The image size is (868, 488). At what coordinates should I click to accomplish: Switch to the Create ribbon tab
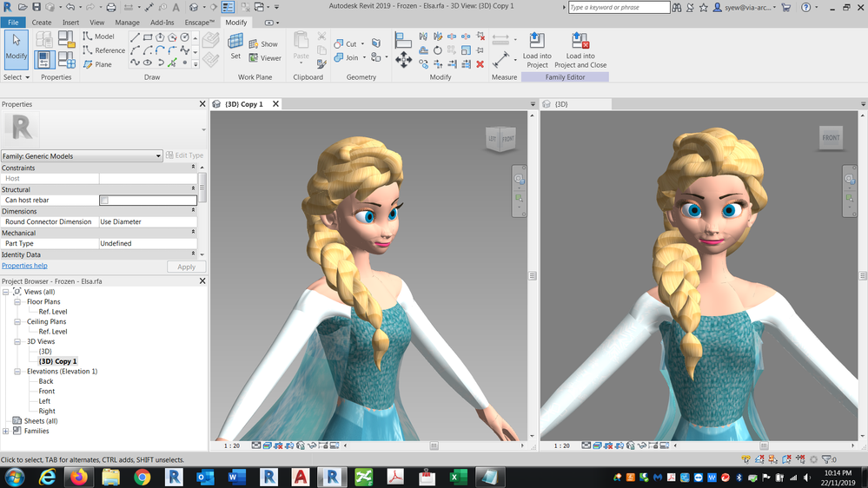pos(41,23)
